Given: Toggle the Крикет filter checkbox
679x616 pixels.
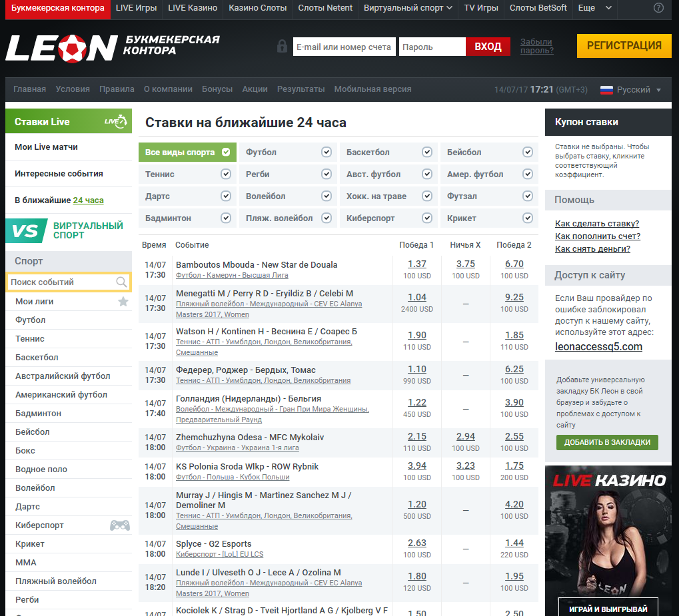Looking at the screenshot, I should point(528,218).
